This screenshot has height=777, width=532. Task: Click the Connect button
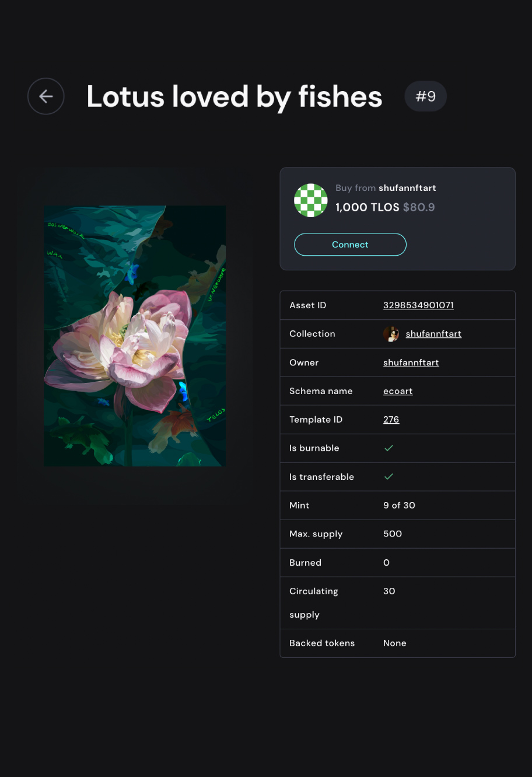[350, 245]
